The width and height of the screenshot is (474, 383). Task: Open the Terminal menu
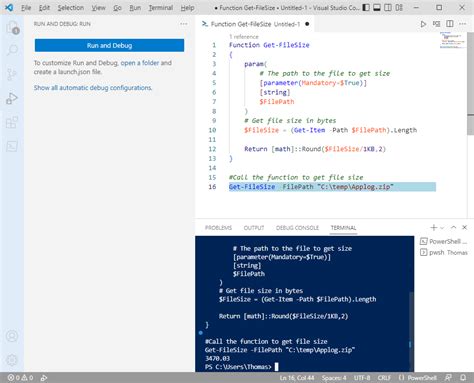click(161, 8)
